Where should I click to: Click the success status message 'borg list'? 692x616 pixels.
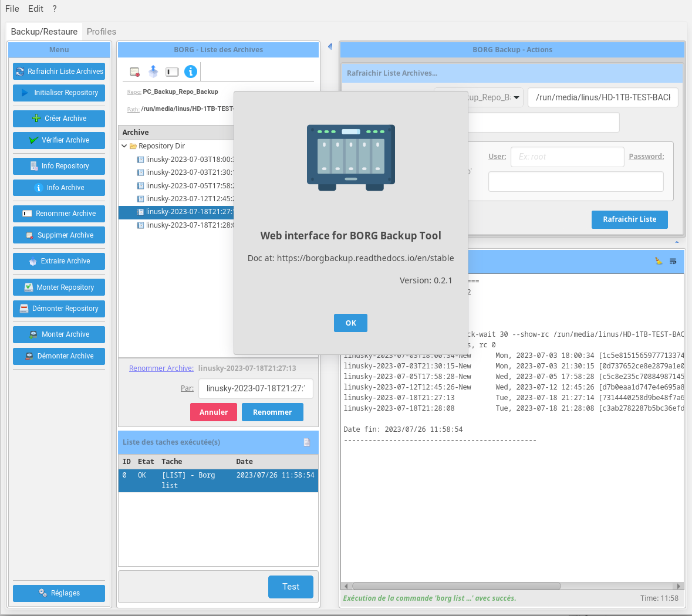coord(430,598)
